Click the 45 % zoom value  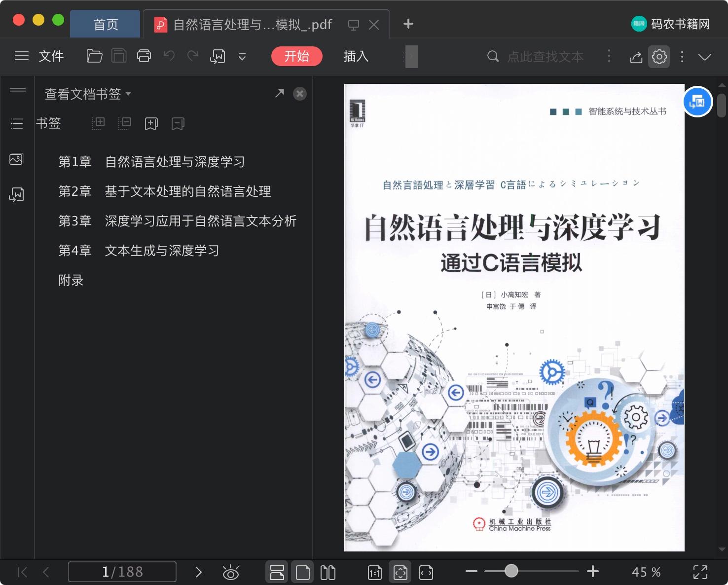(x=646, y=572)
